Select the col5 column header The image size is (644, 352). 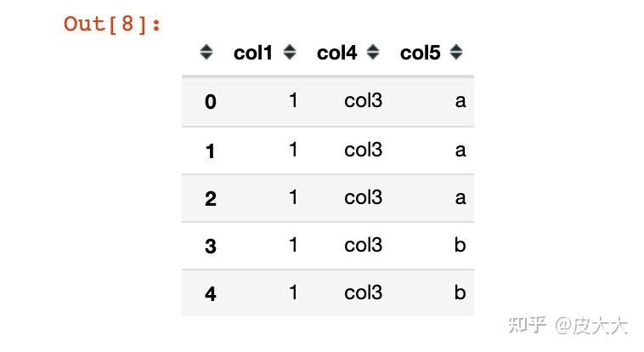point(421,53)
